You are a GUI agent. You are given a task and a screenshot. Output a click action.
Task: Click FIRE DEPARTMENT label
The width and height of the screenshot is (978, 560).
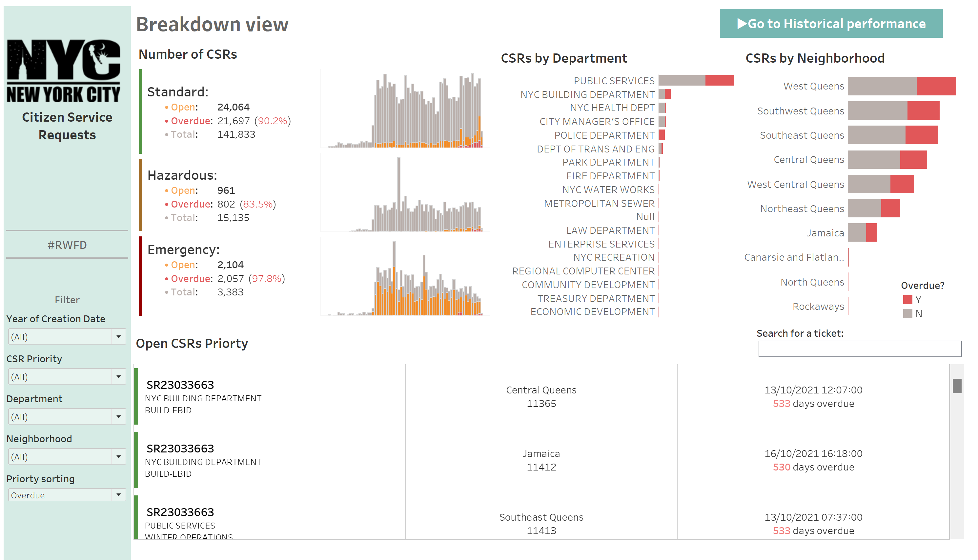point(610,176)
